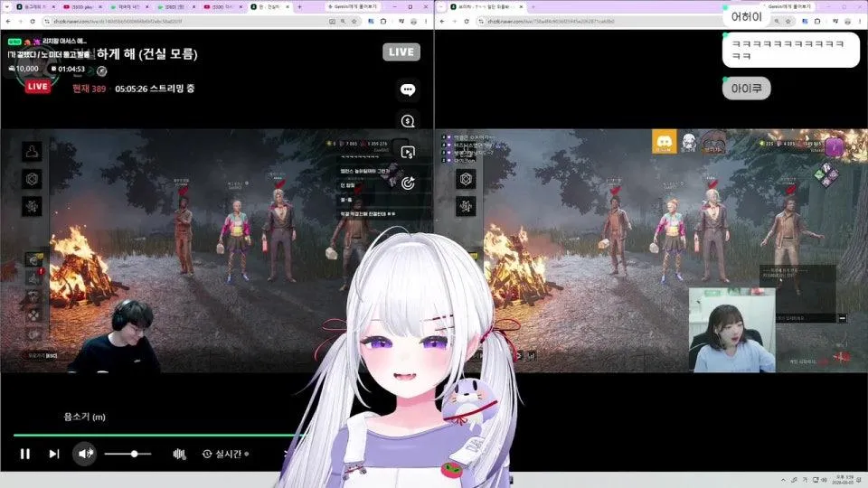Click the brown-haired avatar icon on right stream
The width and height of the screenshot is (868, 488).
[713, 142]
